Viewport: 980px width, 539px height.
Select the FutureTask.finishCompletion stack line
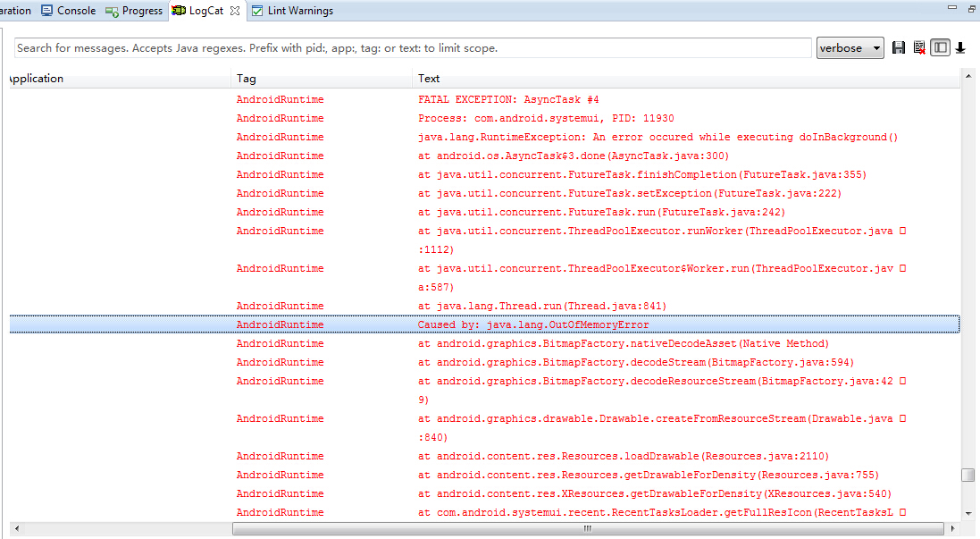(x=484, y=174)
